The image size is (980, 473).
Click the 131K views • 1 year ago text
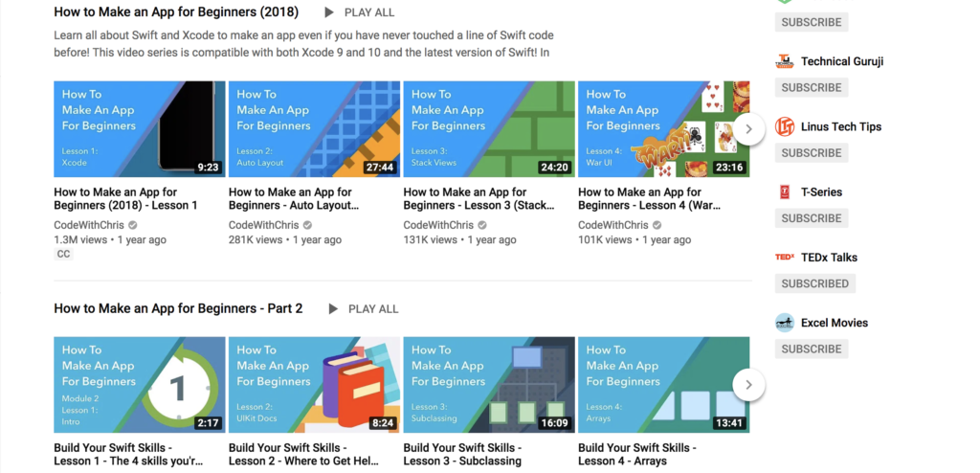coord(459,239)
